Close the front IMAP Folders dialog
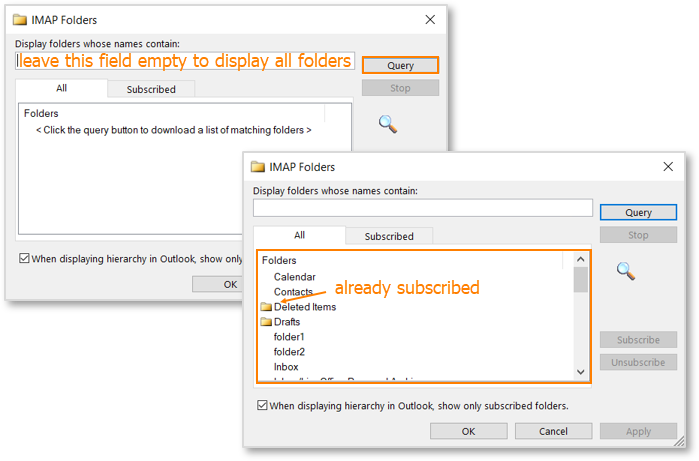The image size is (699, 461). click(668, 167)
